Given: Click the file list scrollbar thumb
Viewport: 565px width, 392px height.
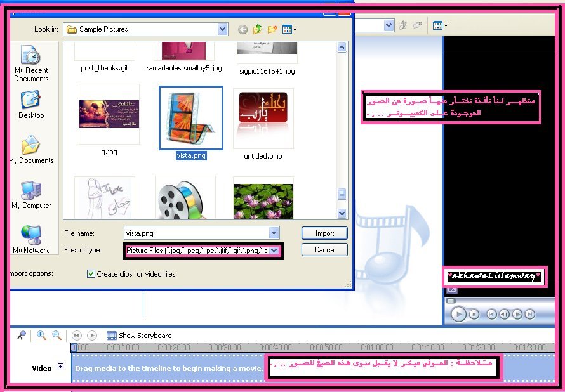Looking at the screenshot, I should 342,194.
